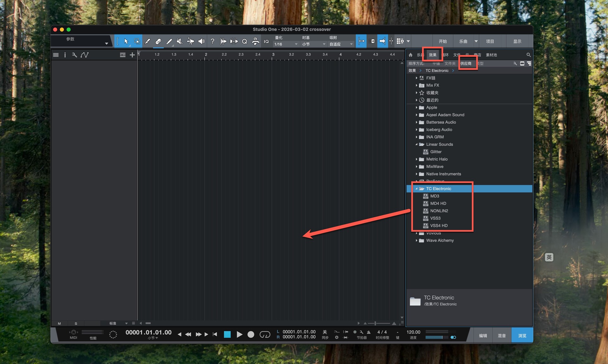The width and height of the screenshot is (608, 364).
Task: Adjust the timeline horizontal zoom slider
Action: click(x=375, y=323)
